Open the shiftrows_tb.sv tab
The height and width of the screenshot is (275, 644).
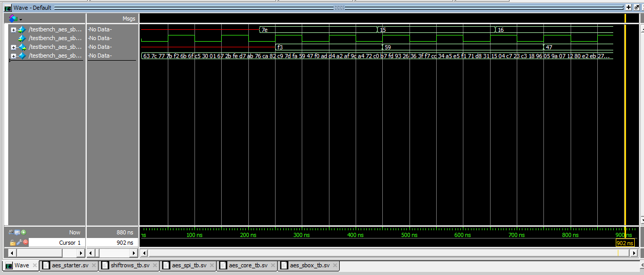[x=130, y=266]
